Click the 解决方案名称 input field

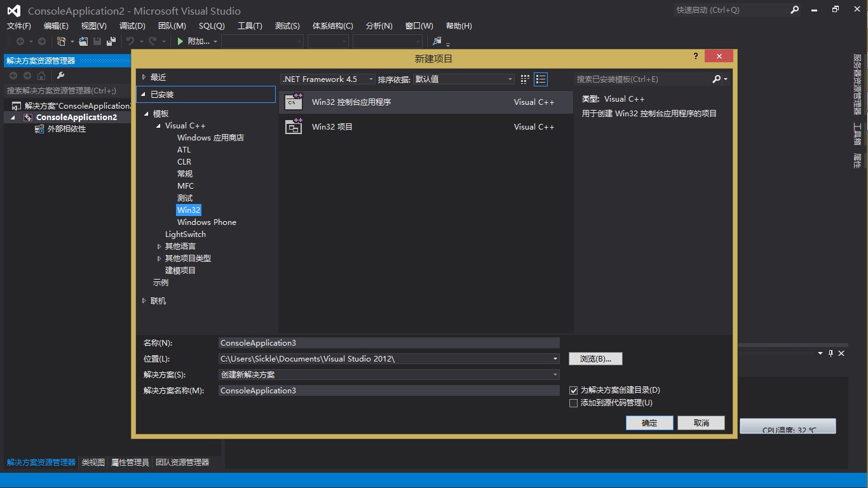tap(389, 391)
